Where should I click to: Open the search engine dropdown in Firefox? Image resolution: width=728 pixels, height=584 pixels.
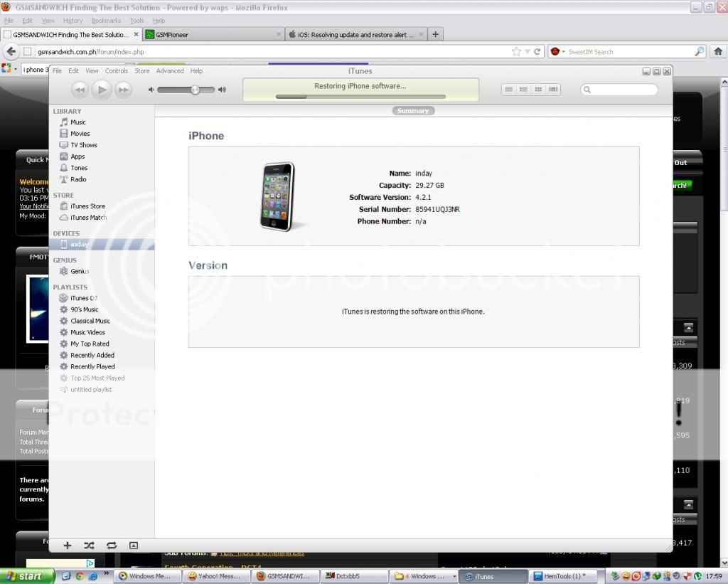coord(557,51)
